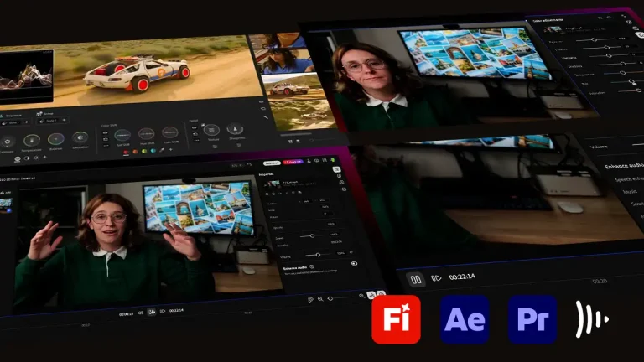Screen dimensions: 644x362
Task: Click the 00:22:14 timecode in bottom-right player
Action: click(462, 277)
